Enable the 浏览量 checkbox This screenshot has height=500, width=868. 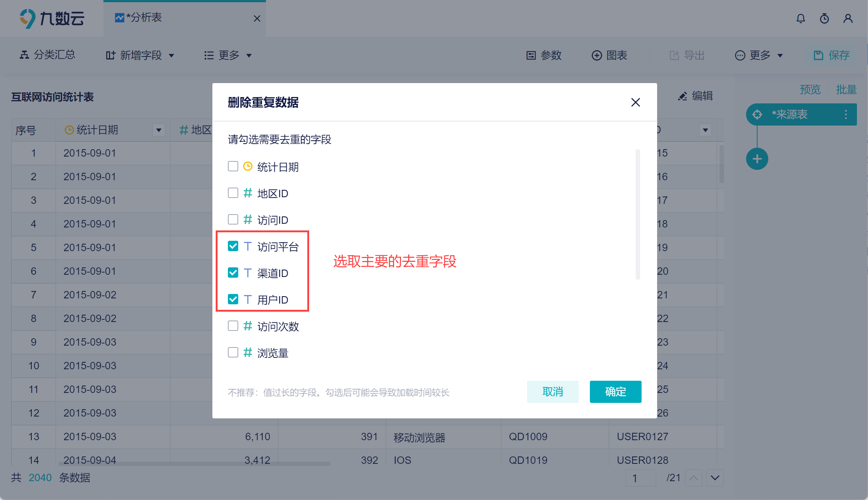point(233,353)
